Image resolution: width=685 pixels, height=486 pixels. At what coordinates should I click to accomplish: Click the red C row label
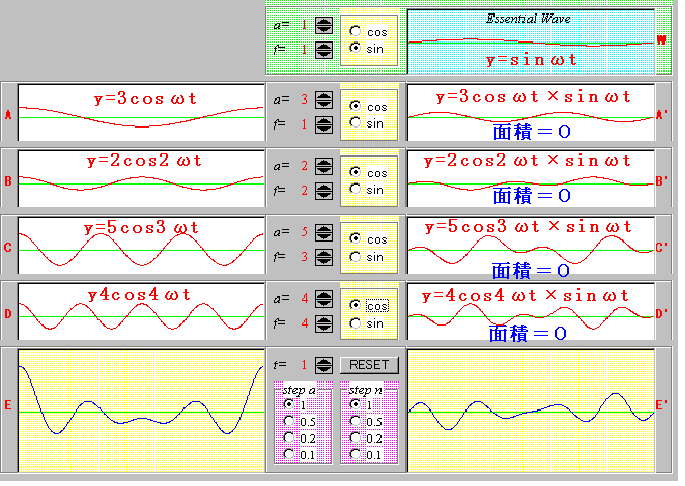coord(8,247)
